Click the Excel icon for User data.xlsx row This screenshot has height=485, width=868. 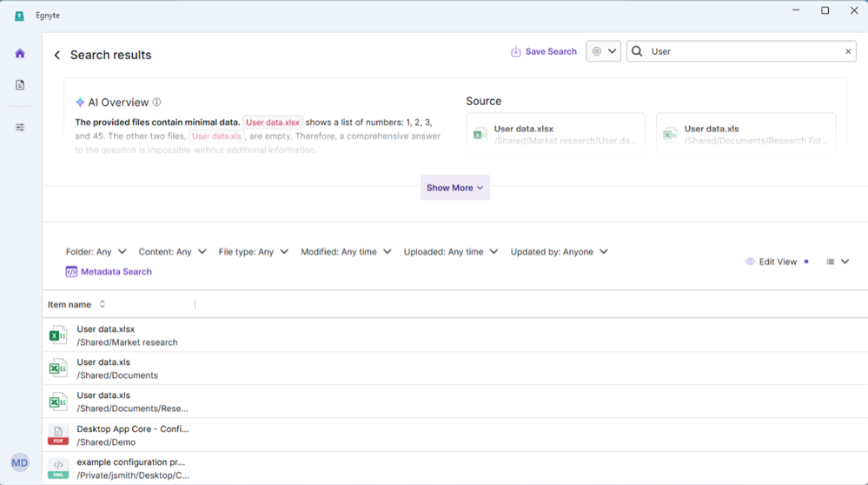point(57,336)
